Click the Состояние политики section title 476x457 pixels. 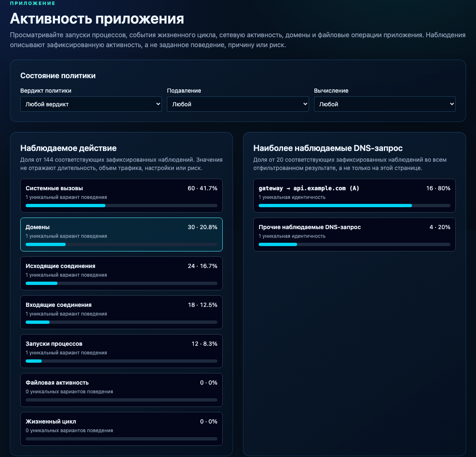click(x=58, y=76)
